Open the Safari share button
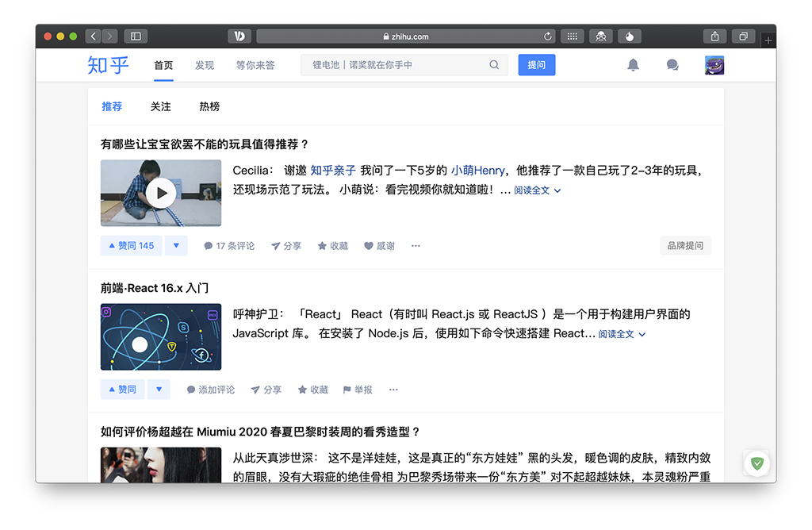 [714, 36]
